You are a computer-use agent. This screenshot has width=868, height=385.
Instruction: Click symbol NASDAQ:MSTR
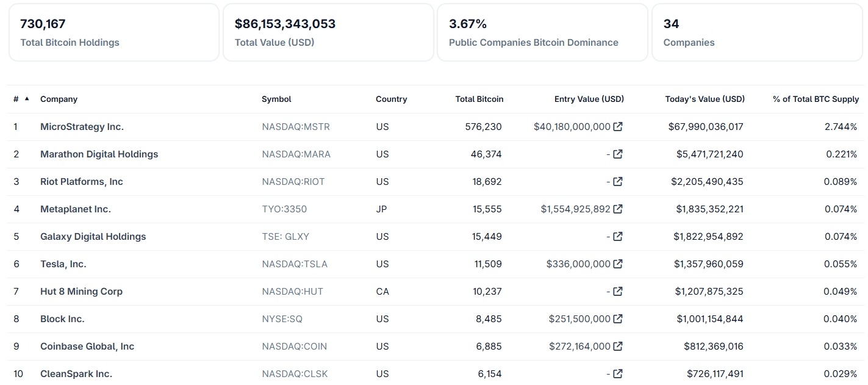tap(296, 127)
